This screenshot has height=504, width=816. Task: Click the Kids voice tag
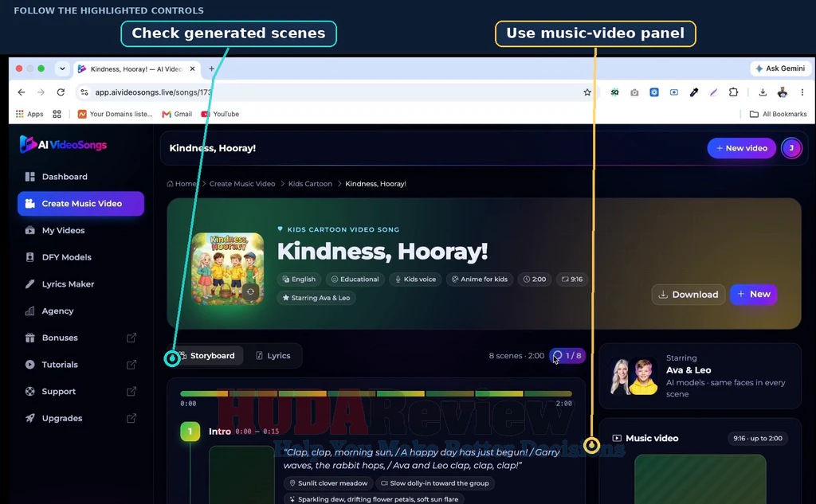coord(415,279)
